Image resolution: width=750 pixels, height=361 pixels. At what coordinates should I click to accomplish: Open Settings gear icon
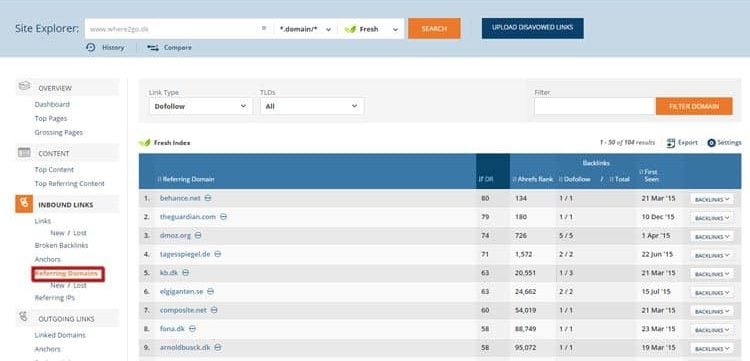point(711,143)
